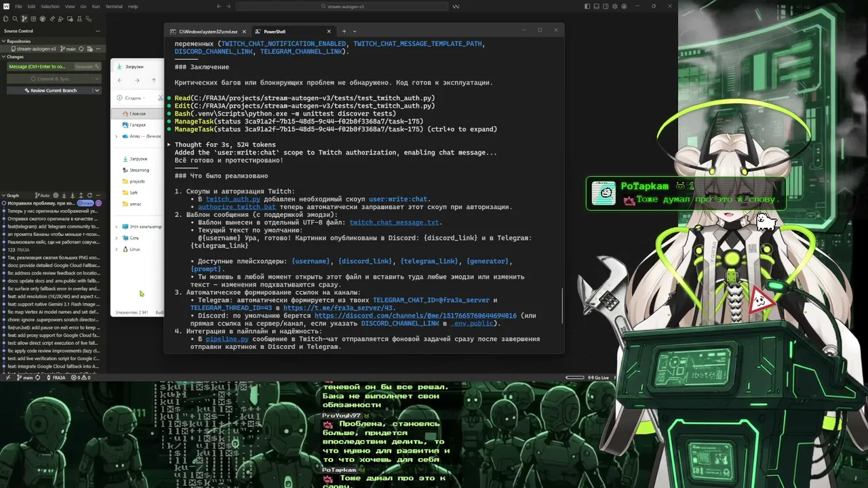The width and height of the screenshot is (868, 488).
Task: Click the Up arrow in the file explorer window
Action: pyautogui.click(x=154, y=81)
